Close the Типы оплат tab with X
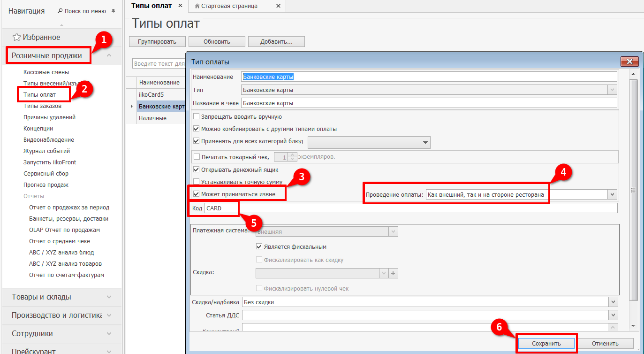 coord(181,6)
